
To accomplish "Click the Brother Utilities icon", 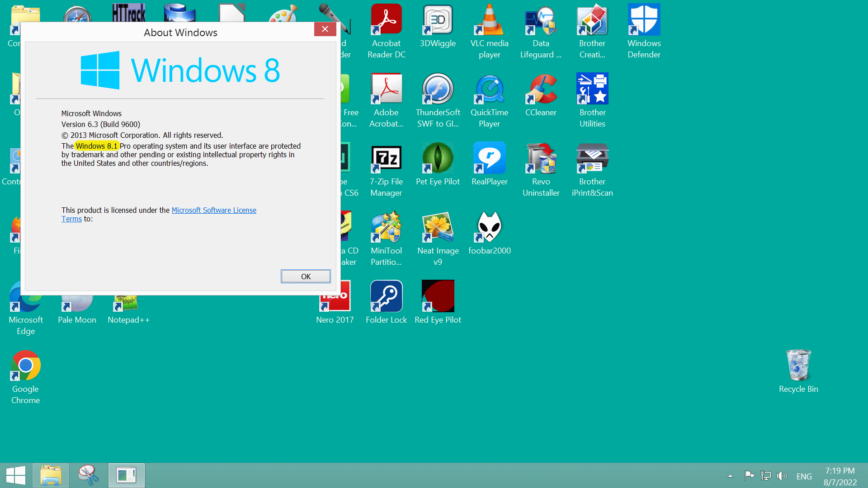I will (x=592, y=101).
